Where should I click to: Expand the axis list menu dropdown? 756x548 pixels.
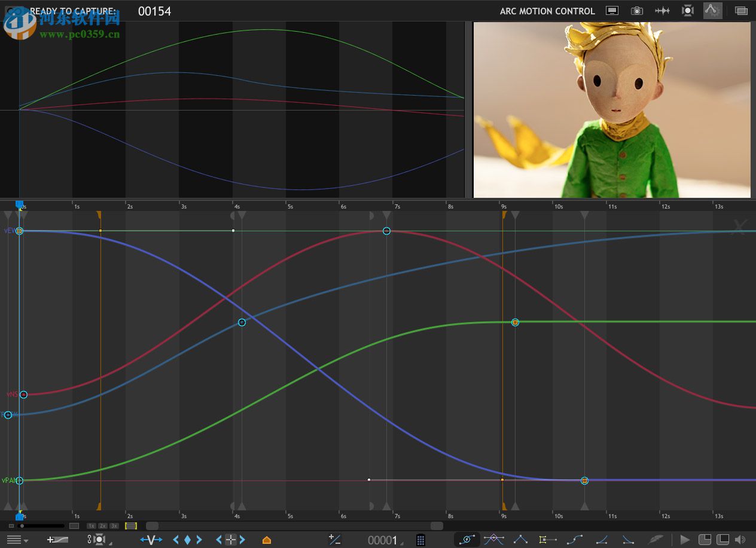click(x=17, y=540)
